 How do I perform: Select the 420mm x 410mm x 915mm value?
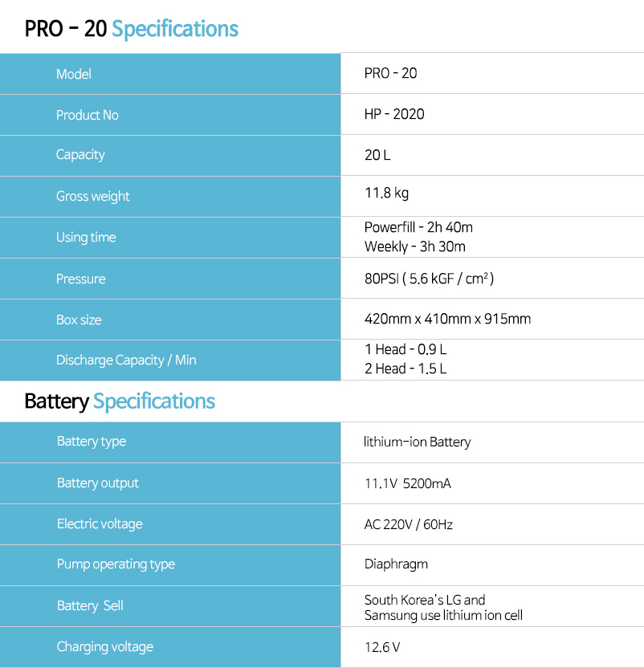click(x=447, y=319)
